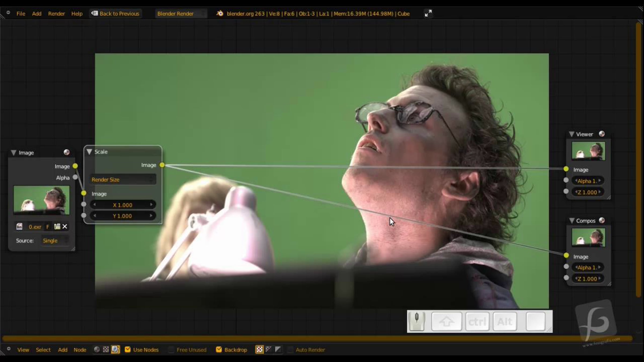Disable the Use Nodes checkbox

tap(128, 349)
